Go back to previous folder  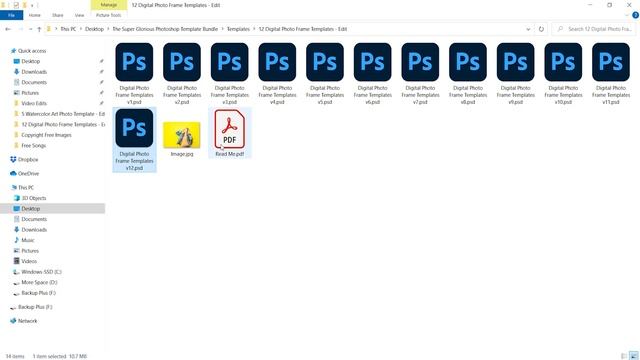8,29
